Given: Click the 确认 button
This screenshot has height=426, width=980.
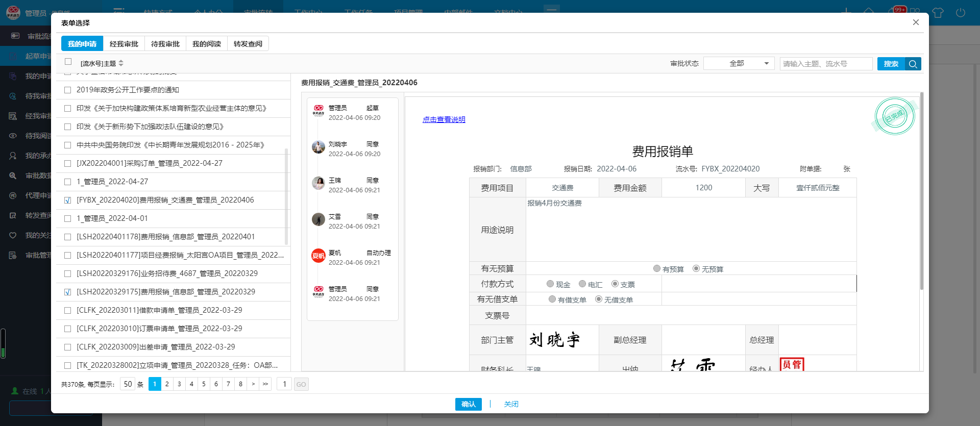Looking at the screenshot, I should click(x=468, y=404).
